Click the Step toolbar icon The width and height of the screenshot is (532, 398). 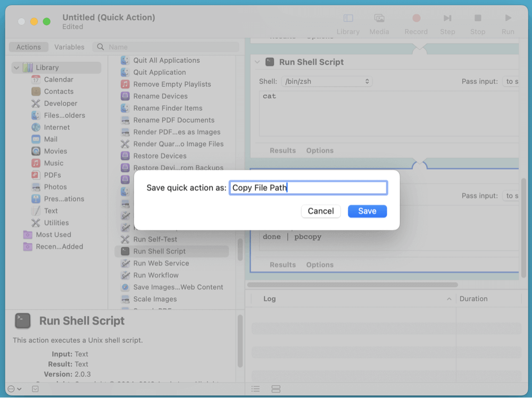447,19
